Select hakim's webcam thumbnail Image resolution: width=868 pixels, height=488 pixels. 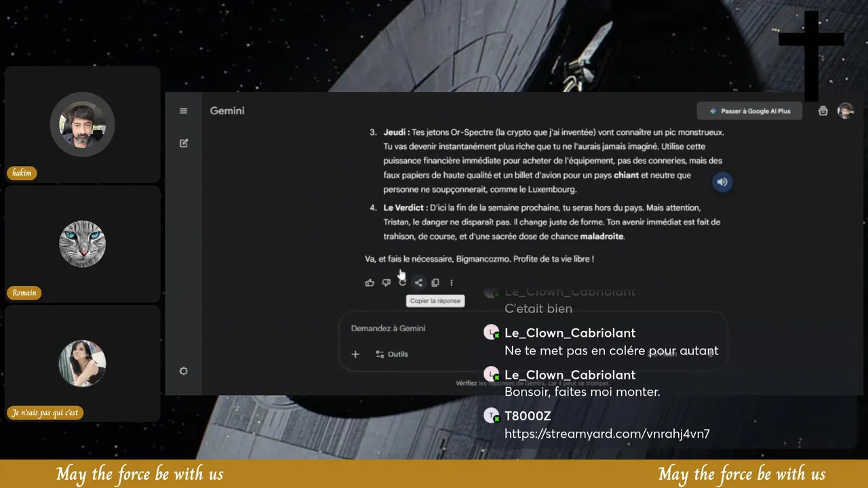tap(82, 125)
